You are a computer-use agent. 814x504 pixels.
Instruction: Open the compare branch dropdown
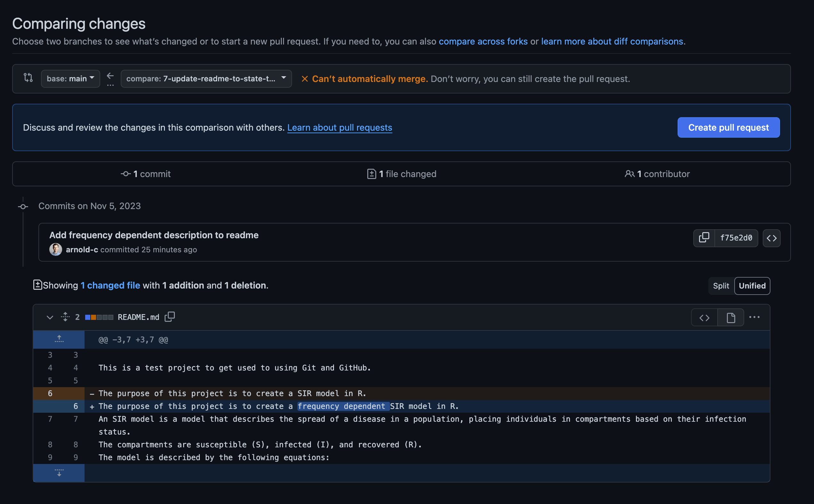pyautogui.click(x=206, y=79)
